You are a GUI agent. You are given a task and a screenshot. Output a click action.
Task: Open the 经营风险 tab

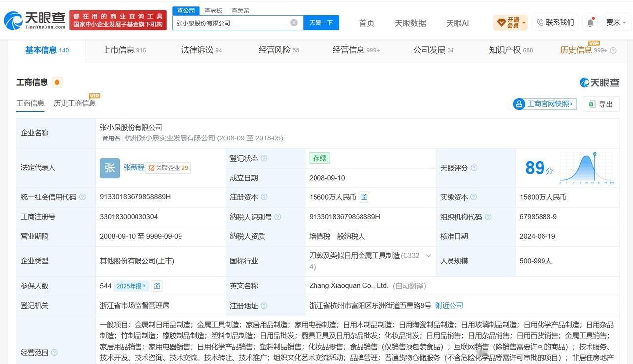[279, 50]
